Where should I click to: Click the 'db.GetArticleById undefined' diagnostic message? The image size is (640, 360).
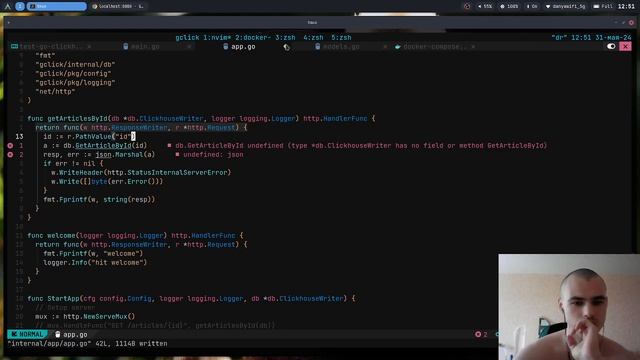point(361,145)
